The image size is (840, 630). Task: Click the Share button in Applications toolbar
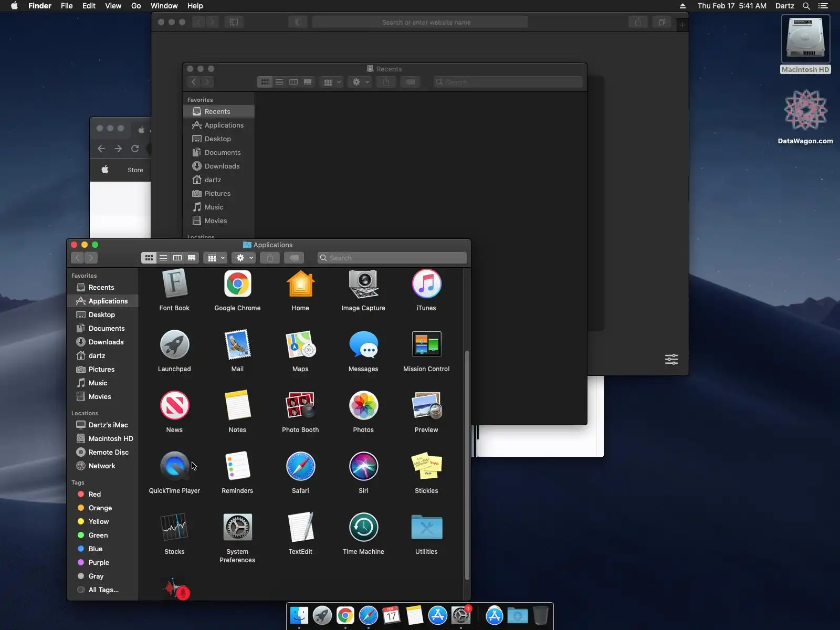(x=270, y=258)
